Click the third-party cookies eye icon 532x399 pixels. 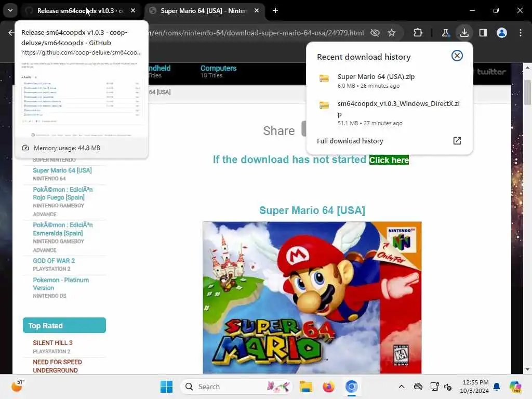tap(375, 33)
